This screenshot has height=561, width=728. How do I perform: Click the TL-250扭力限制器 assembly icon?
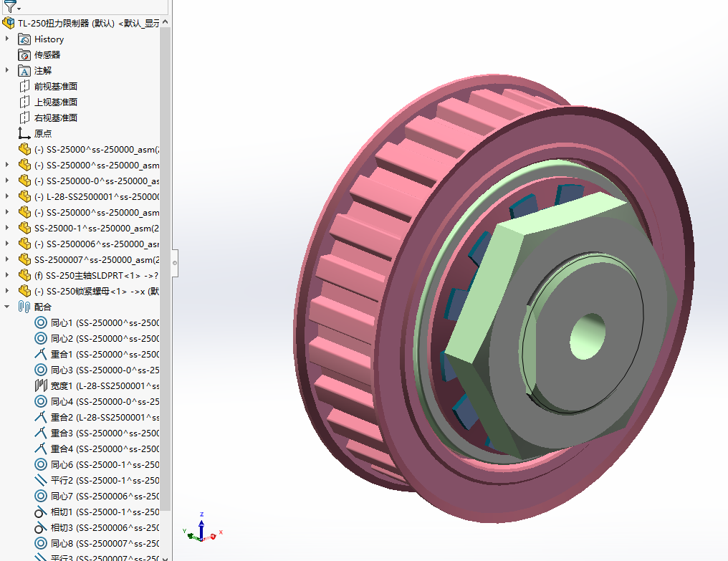[9, 23]
